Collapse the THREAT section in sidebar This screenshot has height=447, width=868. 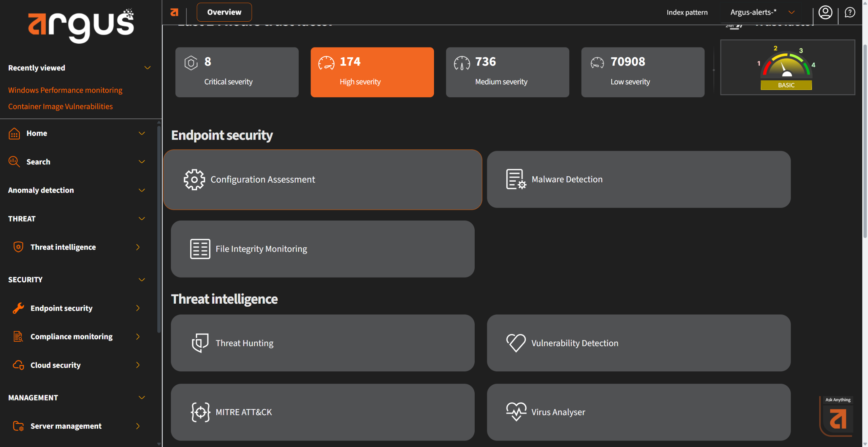pyautogui.click(x=142, y=219)
